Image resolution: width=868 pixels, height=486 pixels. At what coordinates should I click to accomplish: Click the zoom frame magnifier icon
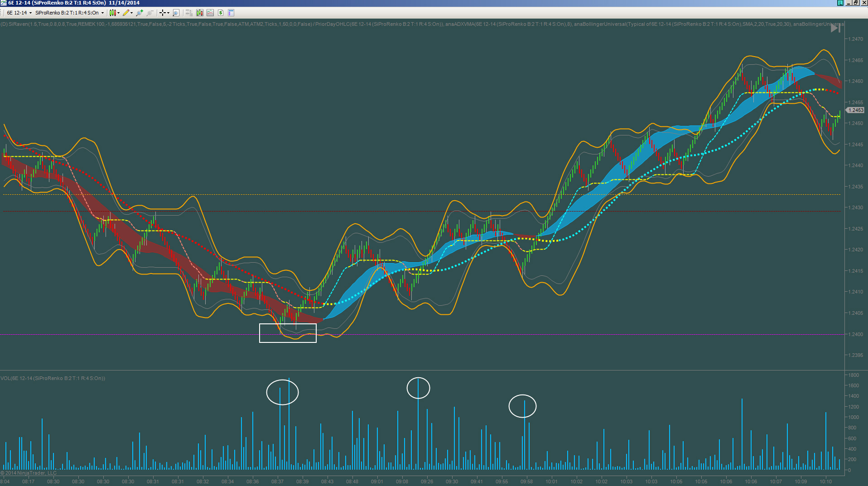tap(176, 13)
